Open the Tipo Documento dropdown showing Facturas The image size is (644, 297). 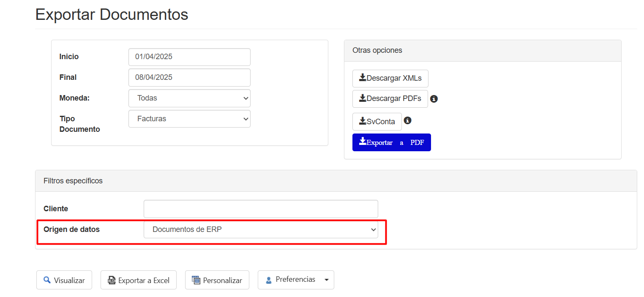pos(189,119)
